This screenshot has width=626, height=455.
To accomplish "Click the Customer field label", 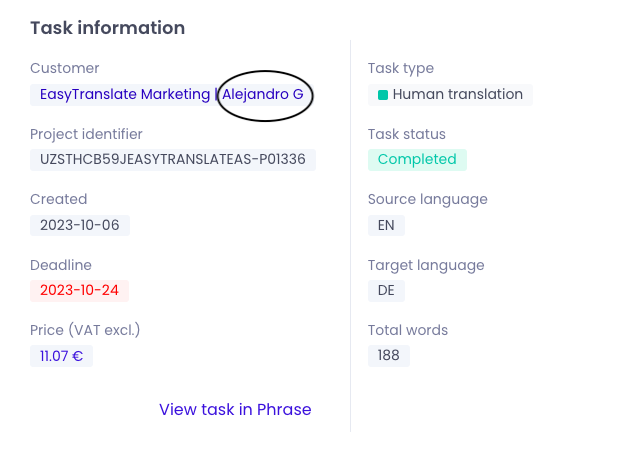I will click(65, 68).
